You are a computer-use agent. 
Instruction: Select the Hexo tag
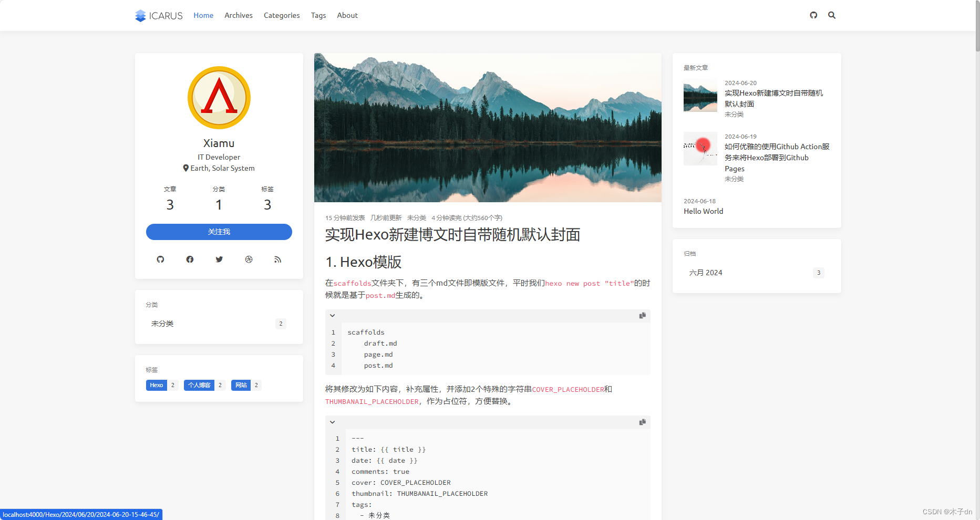[x=157, y=385]
